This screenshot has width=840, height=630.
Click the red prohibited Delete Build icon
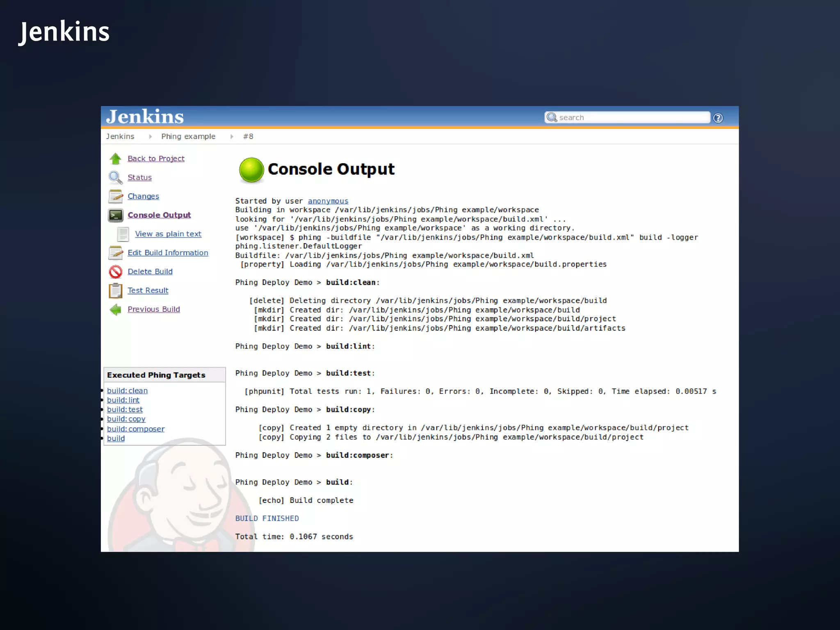pyautogui.click(x=116, y=272)
